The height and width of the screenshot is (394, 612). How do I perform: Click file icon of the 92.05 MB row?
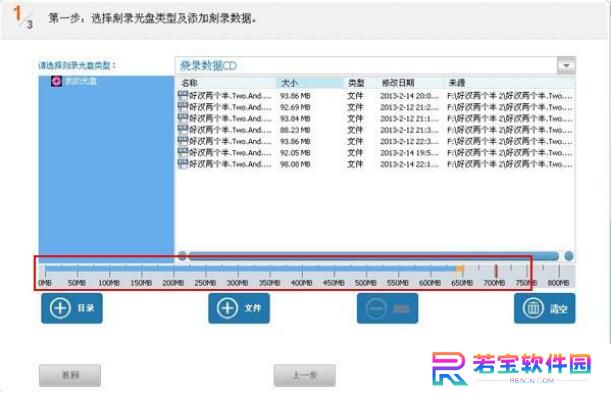click(x=183, y=152)
